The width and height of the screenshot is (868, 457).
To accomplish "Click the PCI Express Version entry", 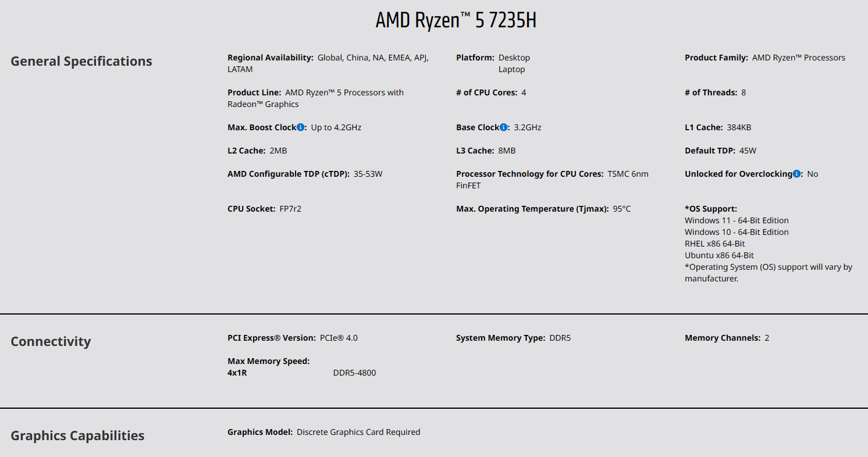I will pyautogui.click(x=293, y=338).
